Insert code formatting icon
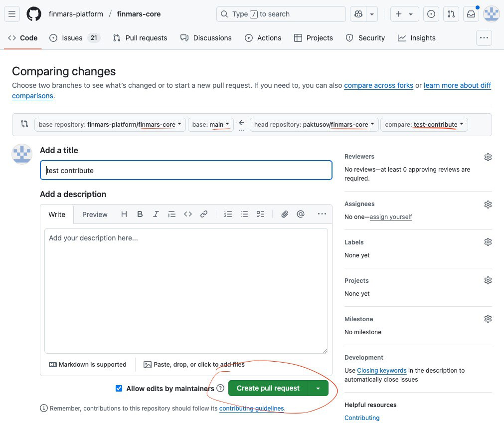504x424 pixels. click(188, 214)
